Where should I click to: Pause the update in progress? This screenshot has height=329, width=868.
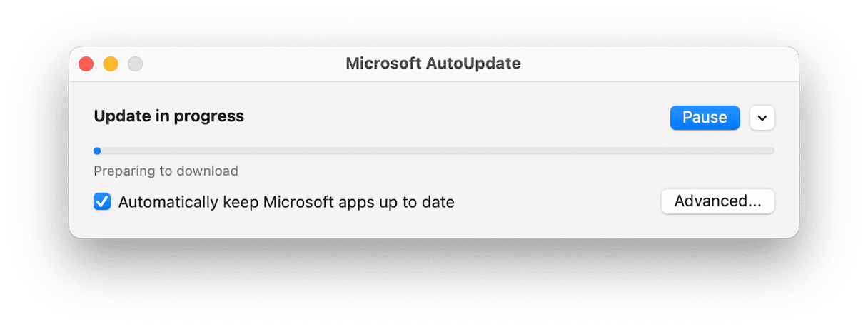704,118
